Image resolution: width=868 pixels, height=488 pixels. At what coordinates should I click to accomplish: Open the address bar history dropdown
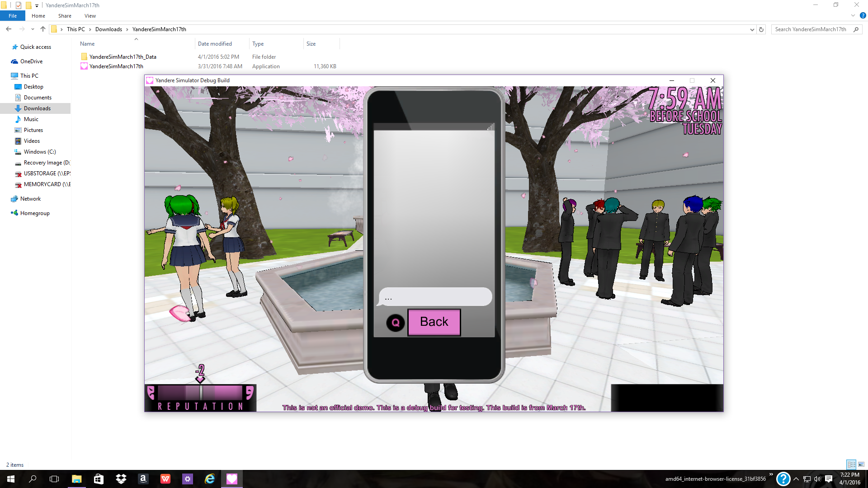click(752, 29)
